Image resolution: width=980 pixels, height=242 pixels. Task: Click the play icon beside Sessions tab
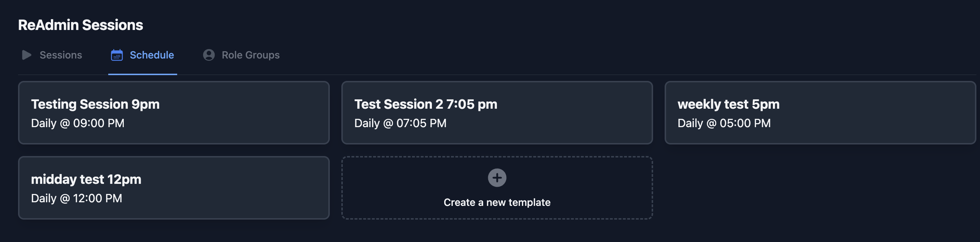tap(26, 55)
